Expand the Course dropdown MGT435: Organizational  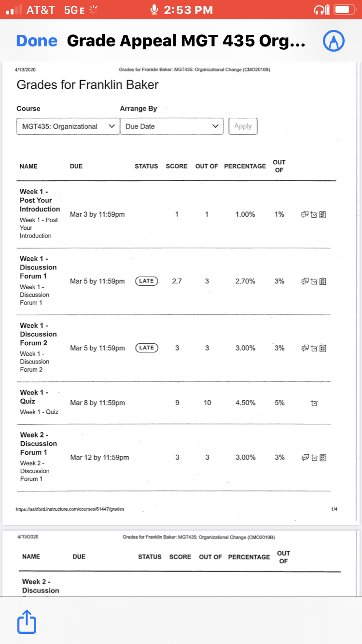[x=68, y=126]
